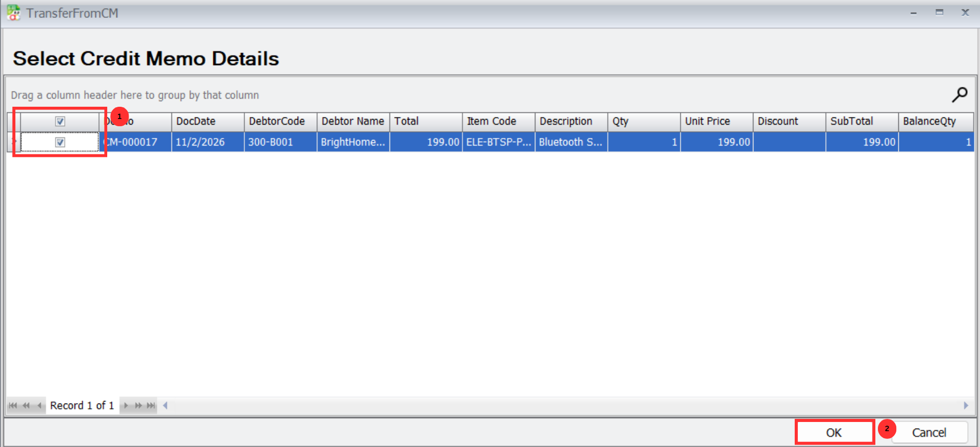Image resolution: width=980 pixels, height=447 pixels.
Task: Sort by the Total column header
Action: click(426, 122)
